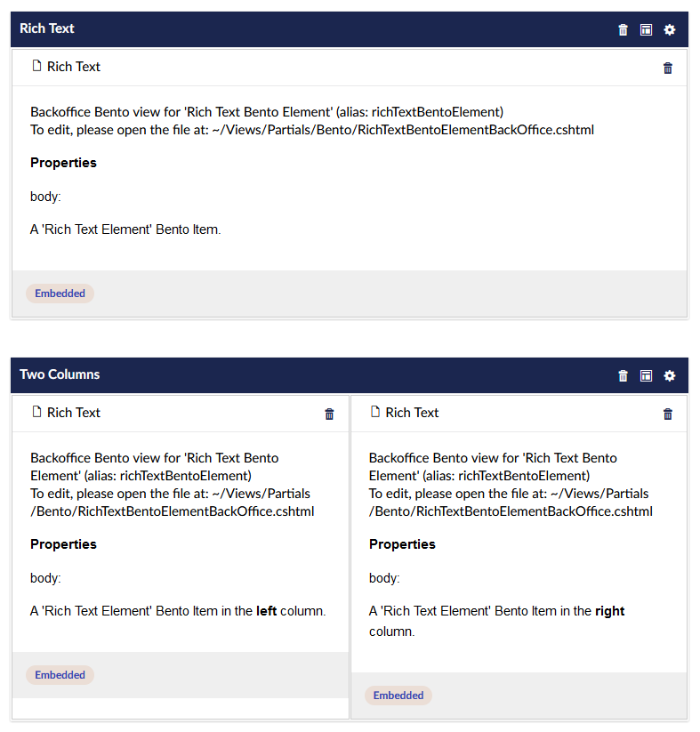Click '/Bento/RichTextBentoElementBackOffice.cshtml' in the right column

pos(511,511)
